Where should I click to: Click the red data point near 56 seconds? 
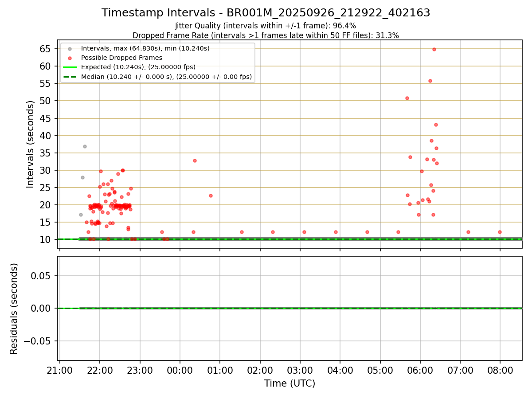430,81
